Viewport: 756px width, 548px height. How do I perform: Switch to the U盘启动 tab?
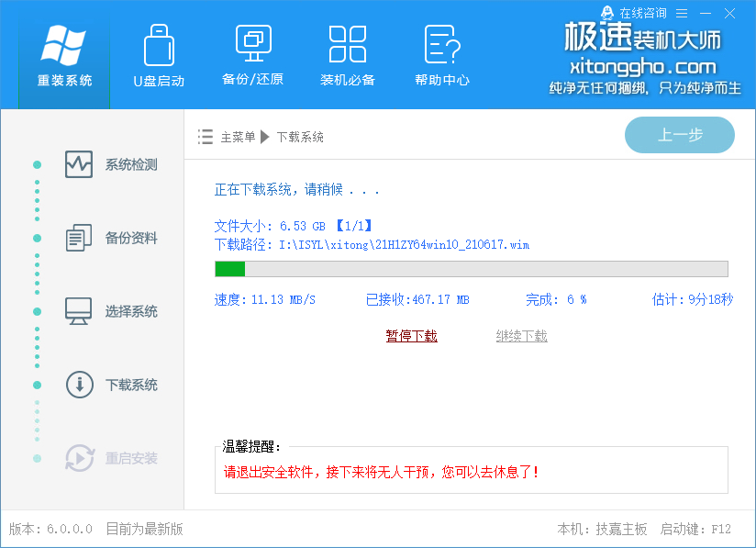159,55
